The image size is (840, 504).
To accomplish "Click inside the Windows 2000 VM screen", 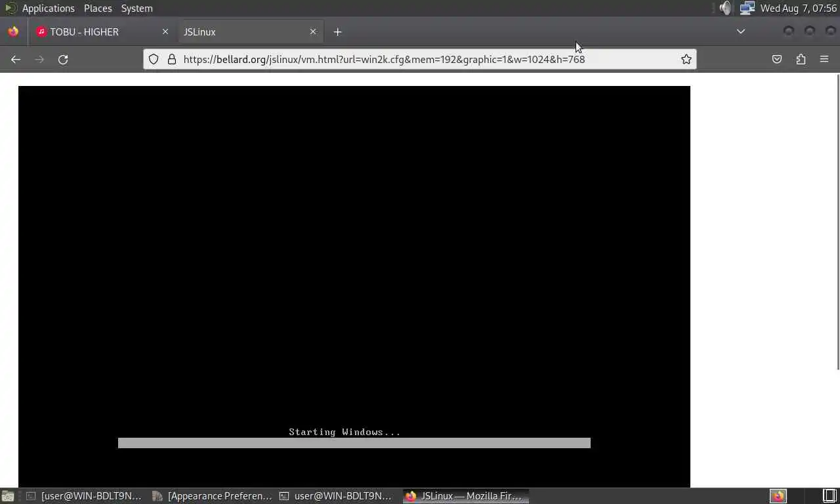I will click(x=354, y=287).
